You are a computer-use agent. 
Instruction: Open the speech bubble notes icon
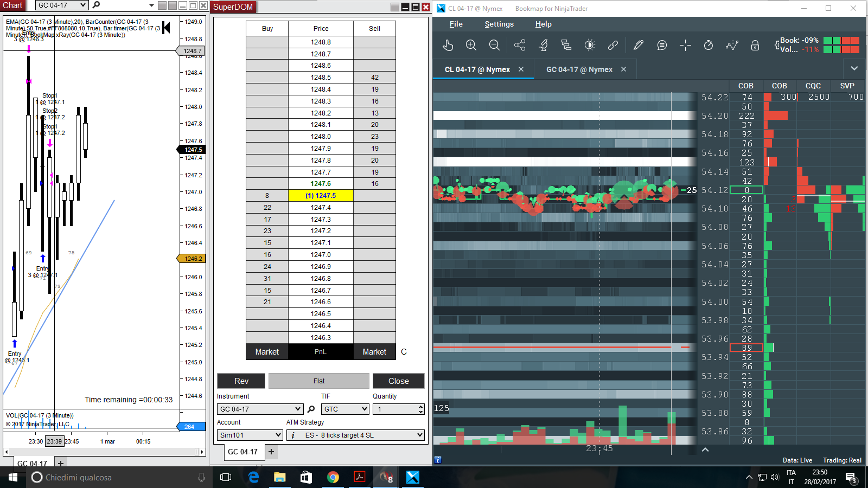click(x=662, y=46)
